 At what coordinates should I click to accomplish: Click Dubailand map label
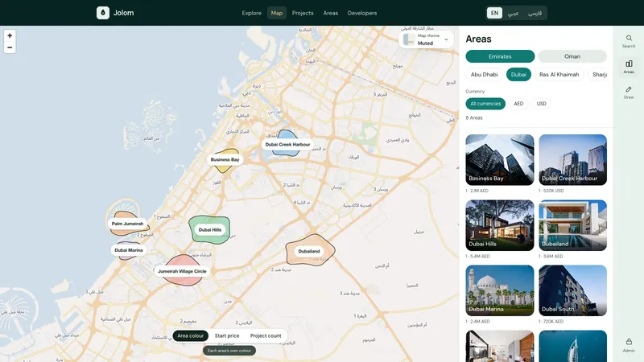(x=309, y=251)
